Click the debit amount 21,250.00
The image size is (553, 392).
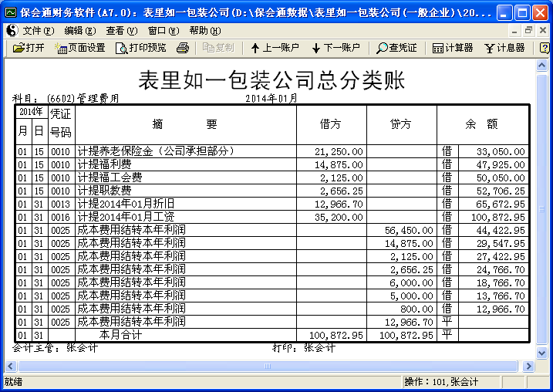[339, 152]
